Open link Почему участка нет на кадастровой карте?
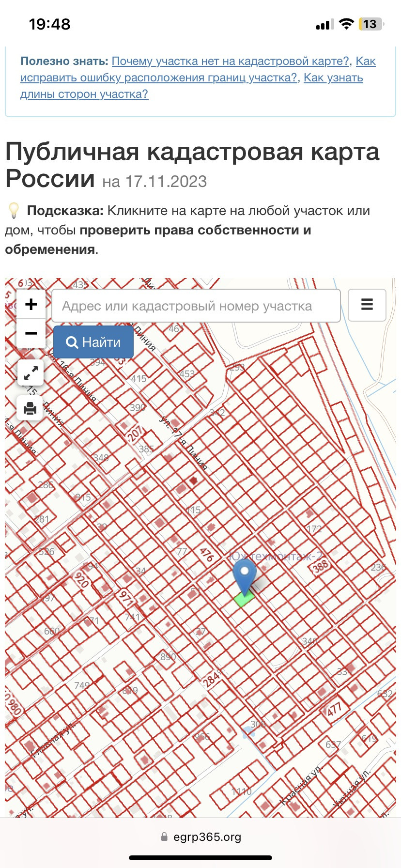Image resolution: width=401 pixels, height=868 pixels. [230, 61]
